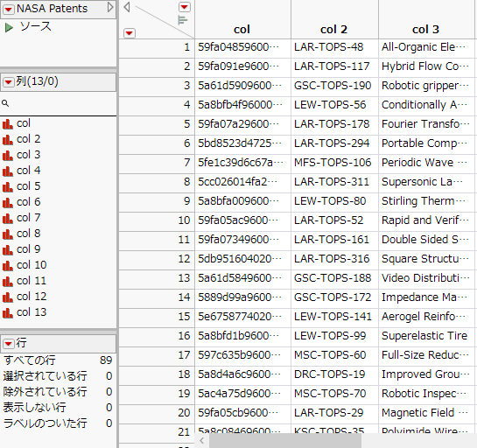
Task: Click the nominal icon beside col 11
Action: click(8, 282)
